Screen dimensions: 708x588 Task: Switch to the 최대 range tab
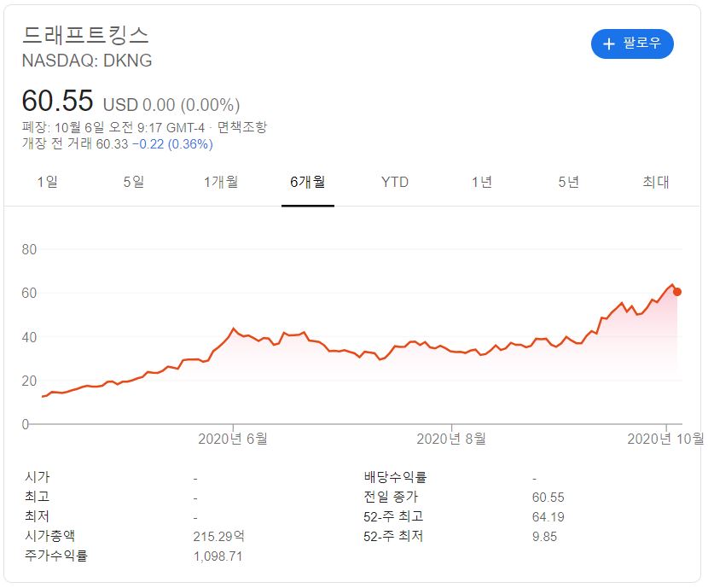tap(656, 182)
